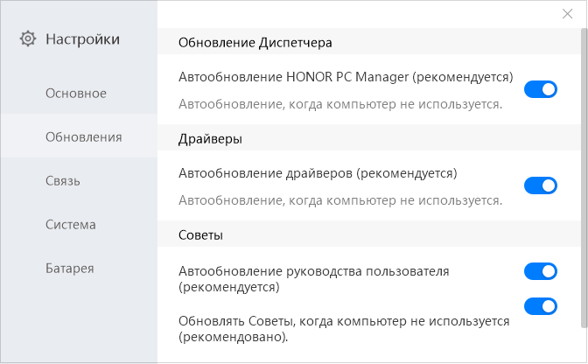Click the Настройки title text
This screenshot has width=588, height=364.
click(82, 38)
